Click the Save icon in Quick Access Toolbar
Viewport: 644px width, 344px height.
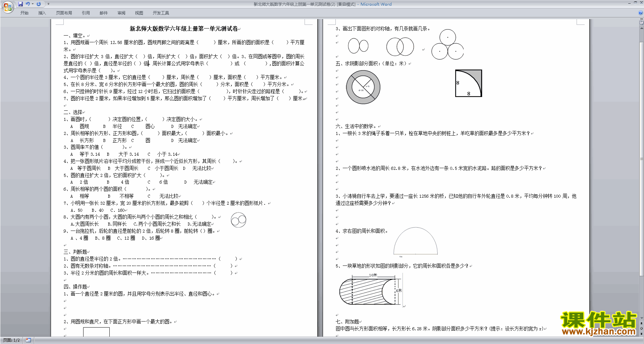tap(20, 4)
